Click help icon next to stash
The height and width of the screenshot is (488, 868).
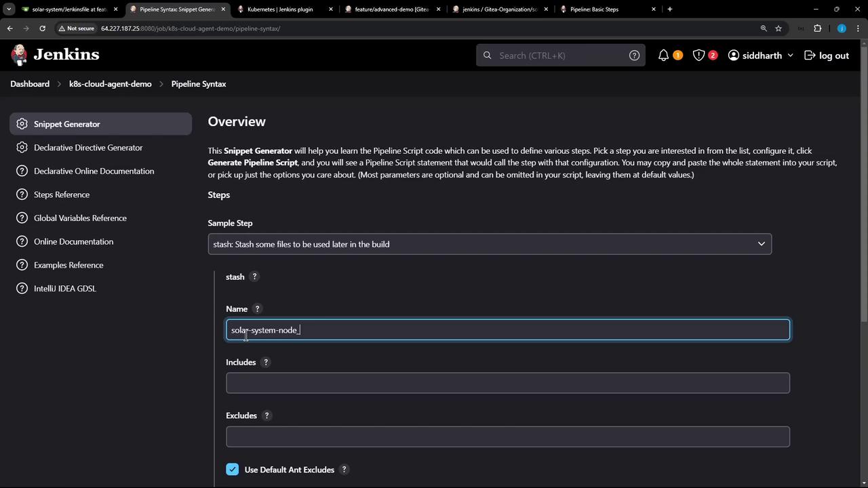click(254, 277)
